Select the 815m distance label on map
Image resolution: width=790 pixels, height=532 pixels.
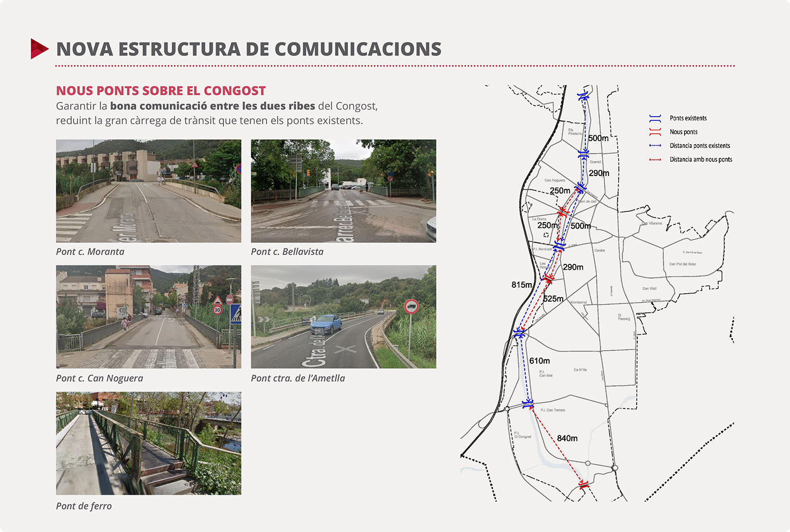point(521,285)
